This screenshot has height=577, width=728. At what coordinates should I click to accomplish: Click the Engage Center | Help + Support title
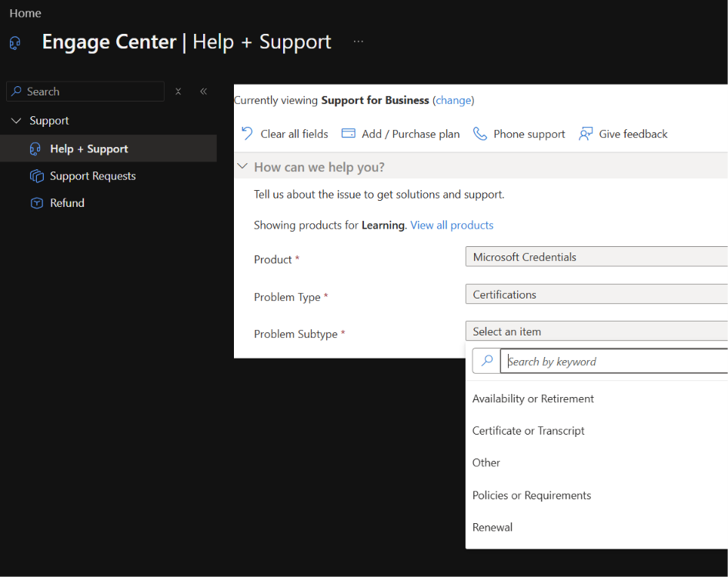[x=187, y=42]
